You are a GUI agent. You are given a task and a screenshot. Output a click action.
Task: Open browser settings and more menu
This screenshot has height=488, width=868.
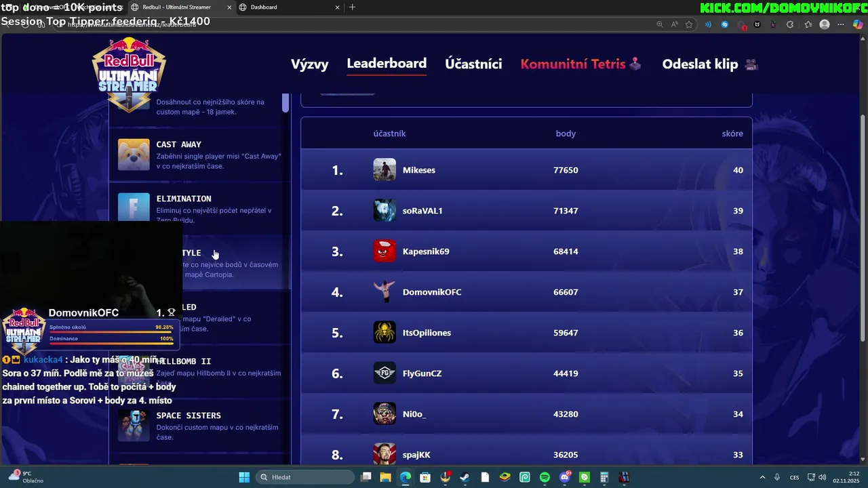pyautogui.click(x=842, y=24)
